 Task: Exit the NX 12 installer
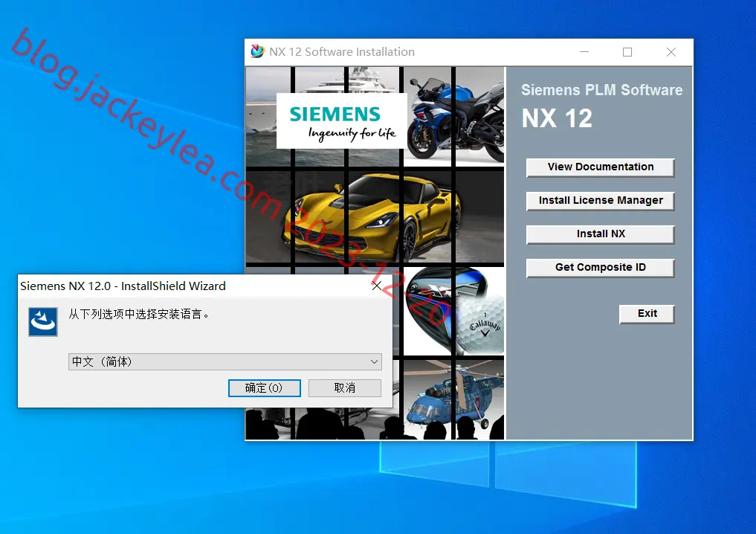647,314
